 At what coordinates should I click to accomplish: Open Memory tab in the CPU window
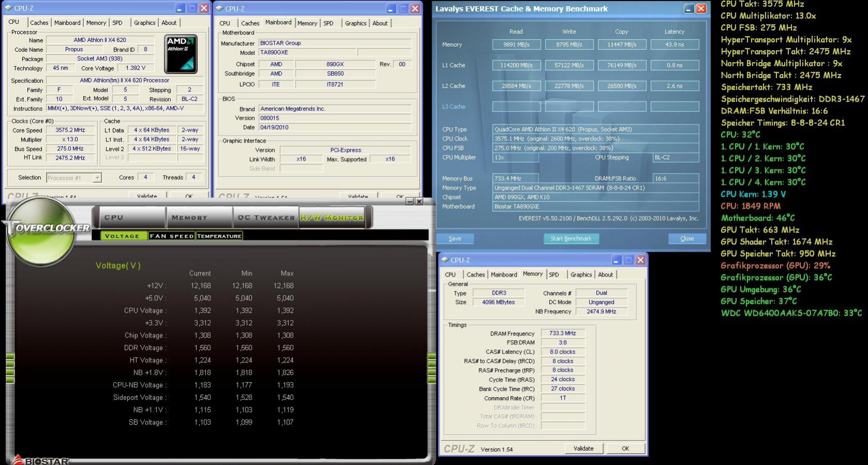pyautogui.click(x=96, y=23)
